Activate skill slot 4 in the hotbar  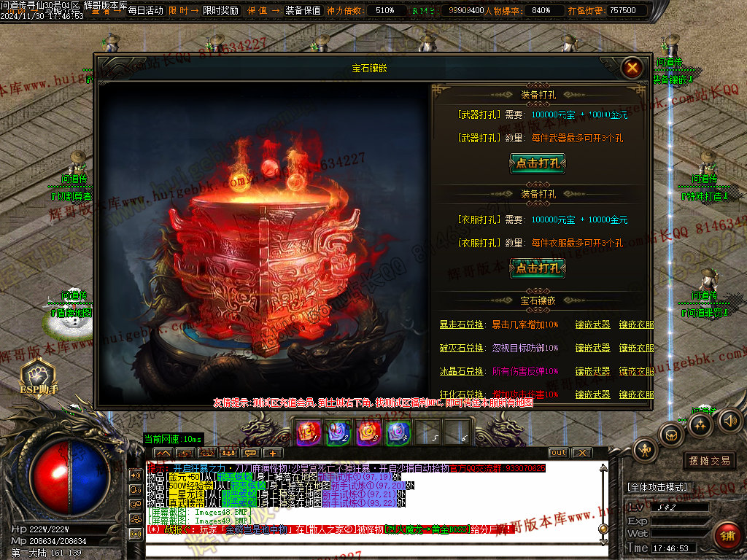point(398,432)
